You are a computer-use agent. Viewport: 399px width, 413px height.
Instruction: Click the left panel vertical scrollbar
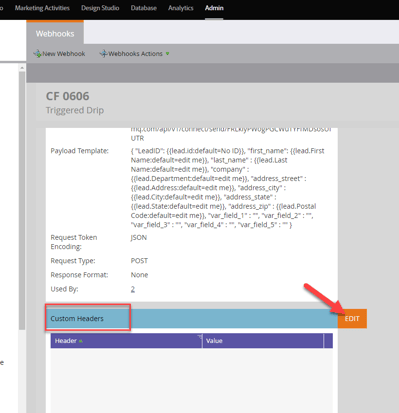[x=22, y=201]
